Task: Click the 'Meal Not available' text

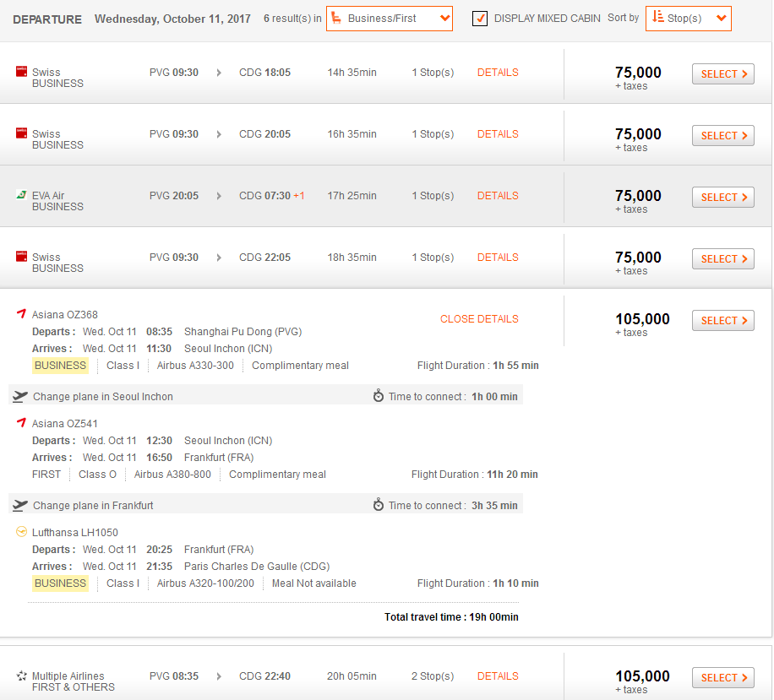Action: pos(314,583)
